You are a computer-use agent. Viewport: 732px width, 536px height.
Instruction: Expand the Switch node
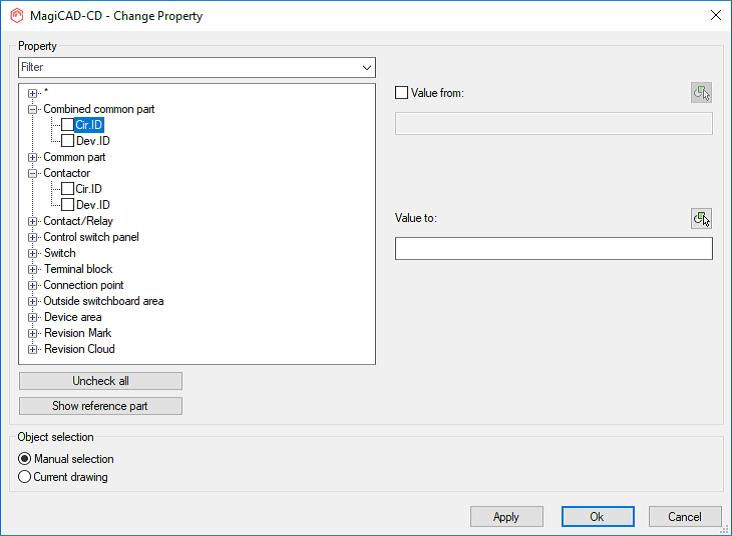[x=32, y=253]
